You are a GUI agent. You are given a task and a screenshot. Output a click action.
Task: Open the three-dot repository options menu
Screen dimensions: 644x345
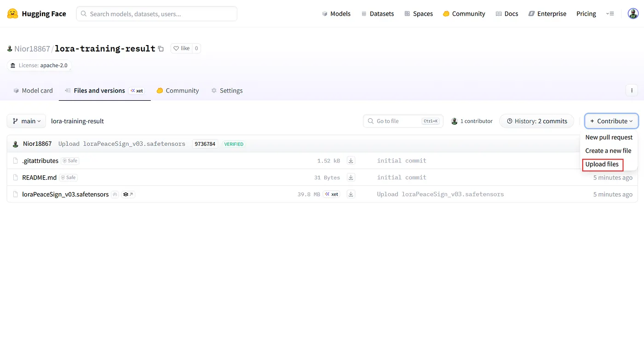pyautogui.click(x=632, y=91)
